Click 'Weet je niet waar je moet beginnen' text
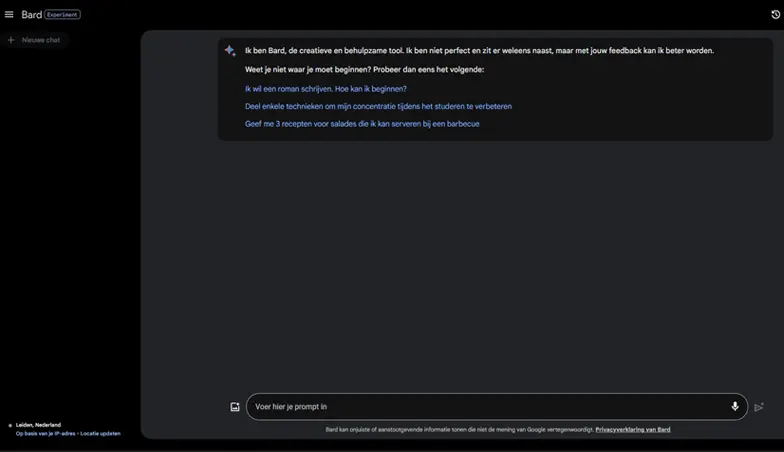Image resolution: width=784 pixels, height=452 pixels. 364,70
